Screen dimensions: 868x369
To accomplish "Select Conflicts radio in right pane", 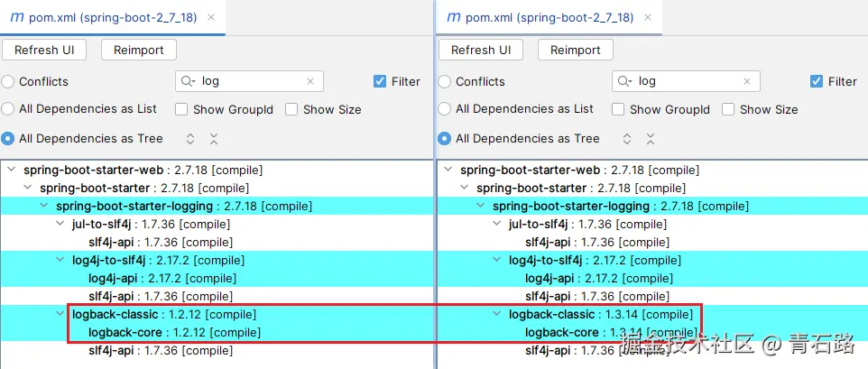I will point(445,82).
